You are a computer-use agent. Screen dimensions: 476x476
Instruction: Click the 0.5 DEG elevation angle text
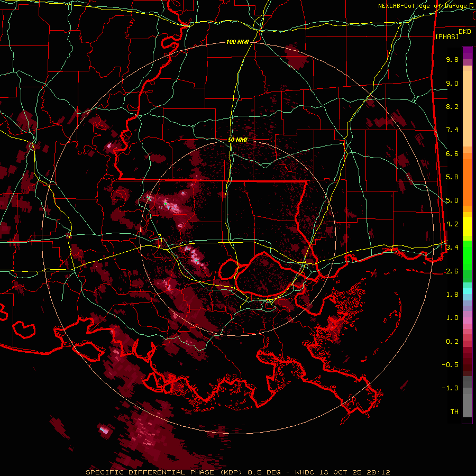pyautogui.click(x=263, y=472)
